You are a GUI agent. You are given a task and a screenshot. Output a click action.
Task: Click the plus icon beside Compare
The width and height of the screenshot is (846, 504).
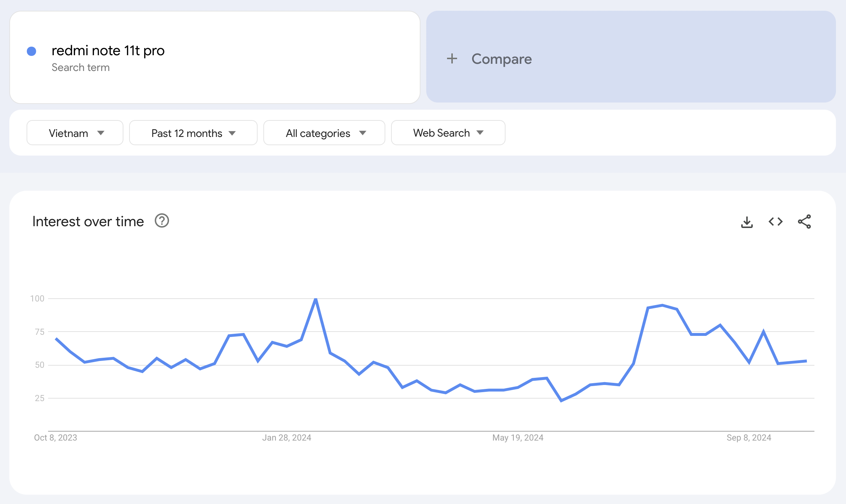click(x=452, y=59)
